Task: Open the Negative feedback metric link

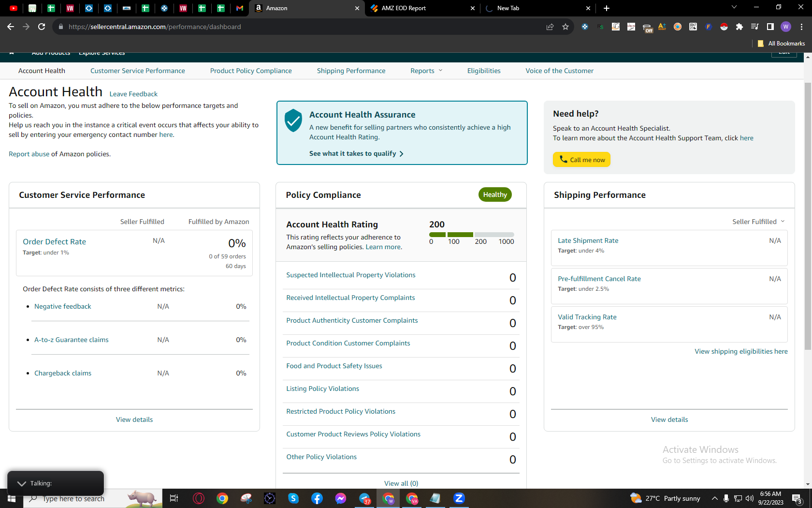Action: 63,306
